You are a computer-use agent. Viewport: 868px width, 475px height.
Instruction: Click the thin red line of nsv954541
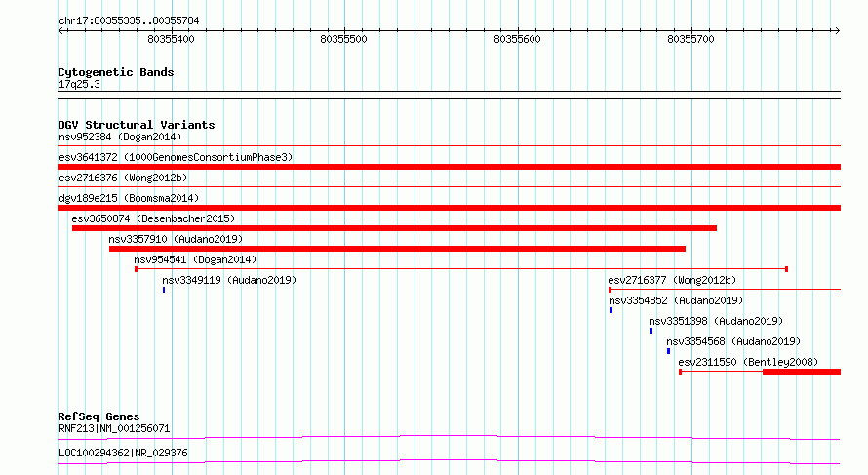(461, 269)
